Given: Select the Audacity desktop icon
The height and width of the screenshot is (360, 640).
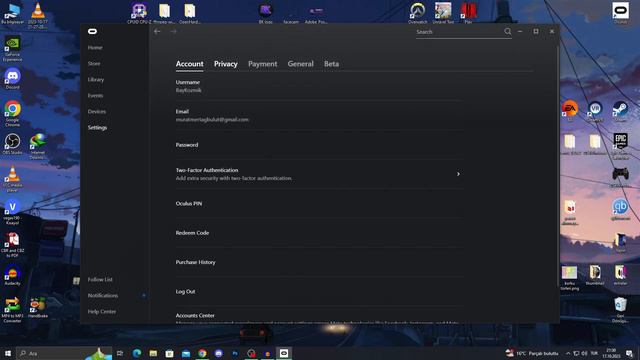Looking at the screenshot, I should click(x=13, y=276).
